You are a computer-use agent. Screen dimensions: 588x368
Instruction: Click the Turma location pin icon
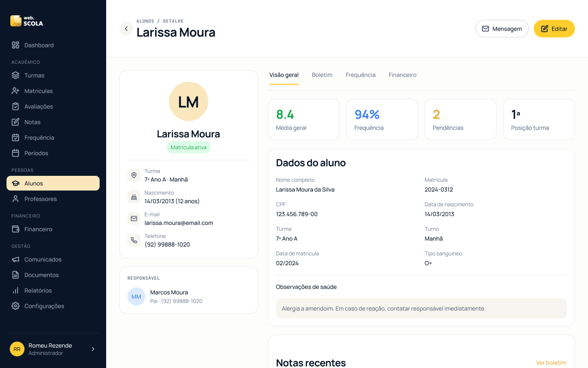pos(134,175)
